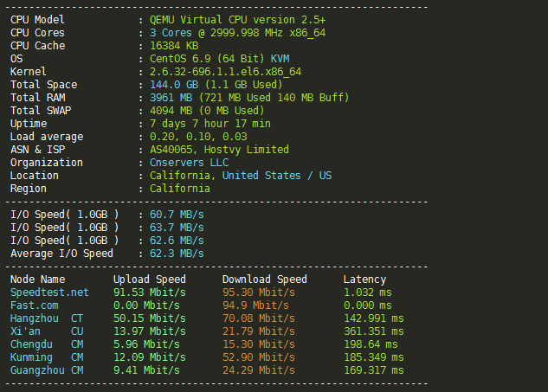Click the 95.30 Mbit/s Speedtest download value
The width and height of the screenshot is (548, 392).
click(x=259, y=292)
